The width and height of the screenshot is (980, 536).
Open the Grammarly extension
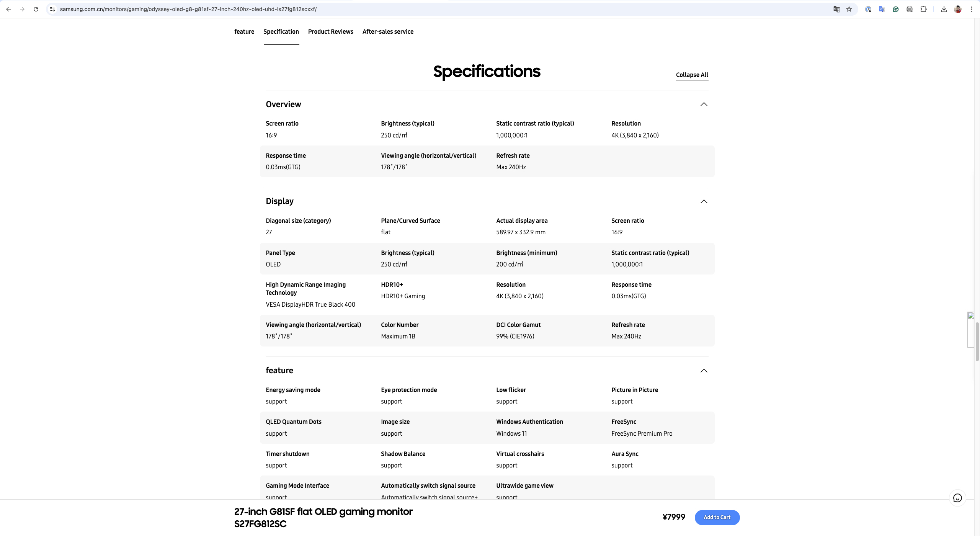pos(896,9)
